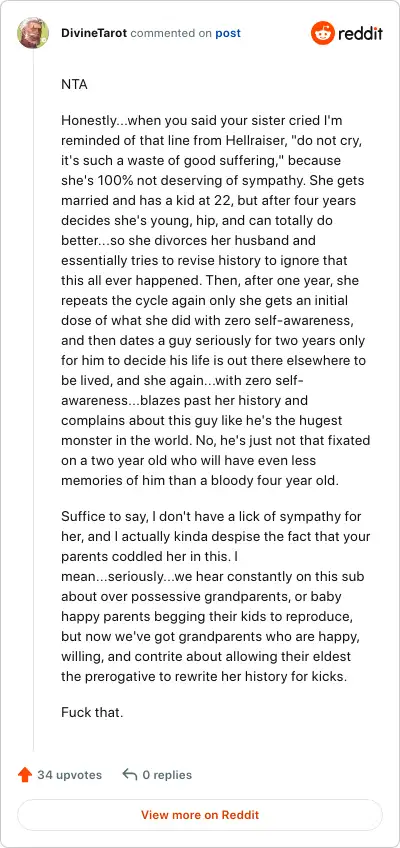Viewport: 400px width, 848px height.
Task: Open "View more on Reddit" button
Action: pyautogui.click(x=200, y=814)
